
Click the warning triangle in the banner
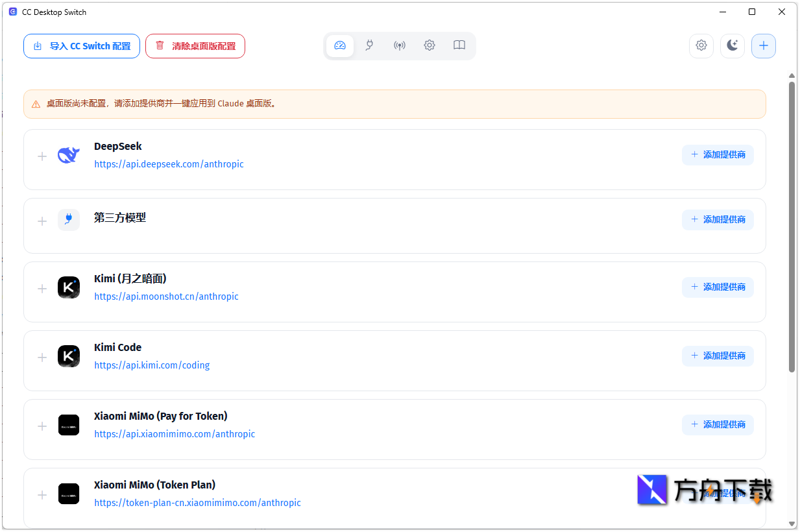click(36, 104)
